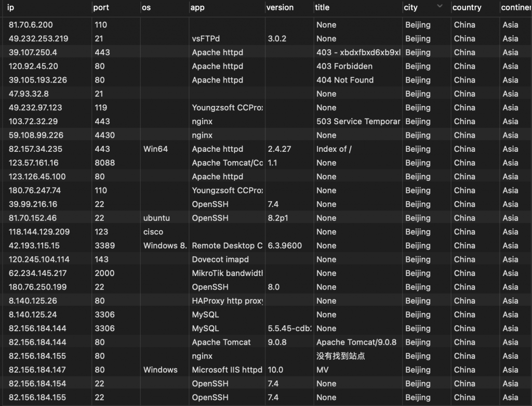Click port cell 3389
This screenshot has width=532, height=406.
click(x=105, y=246)
